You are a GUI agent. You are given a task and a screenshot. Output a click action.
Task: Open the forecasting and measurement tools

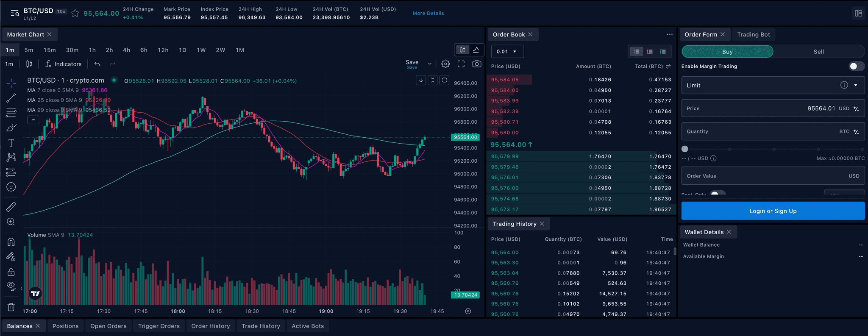(11, 172)
